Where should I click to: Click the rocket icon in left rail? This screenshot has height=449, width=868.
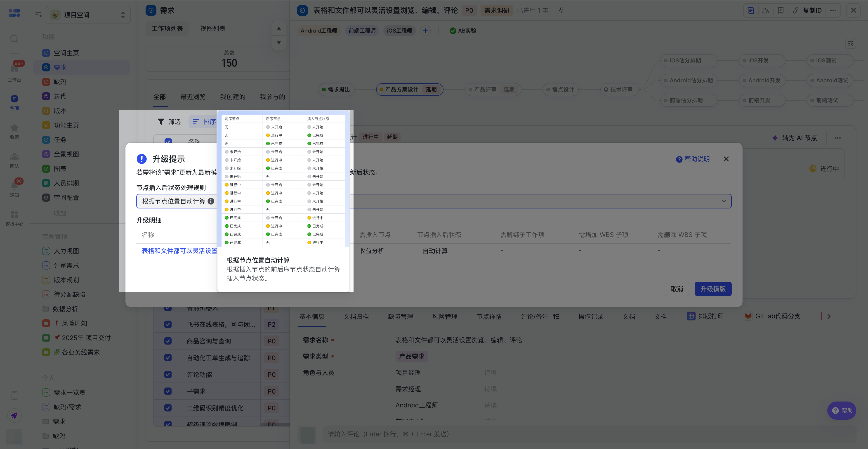14,415
